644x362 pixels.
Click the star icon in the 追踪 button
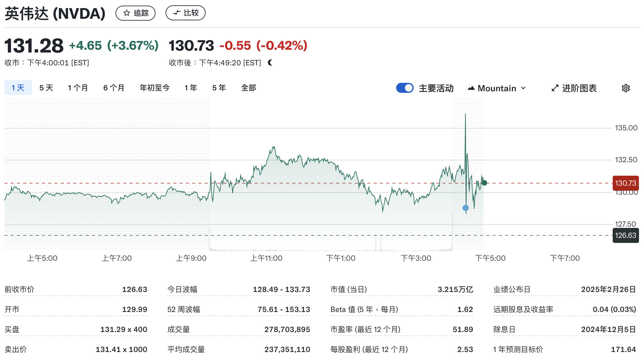pos(126,13)
